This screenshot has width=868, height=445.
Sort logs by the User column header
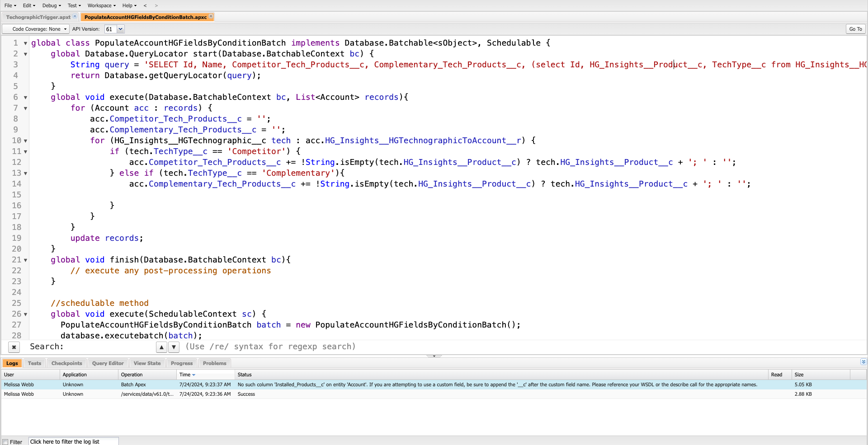[x=31, y=375]
